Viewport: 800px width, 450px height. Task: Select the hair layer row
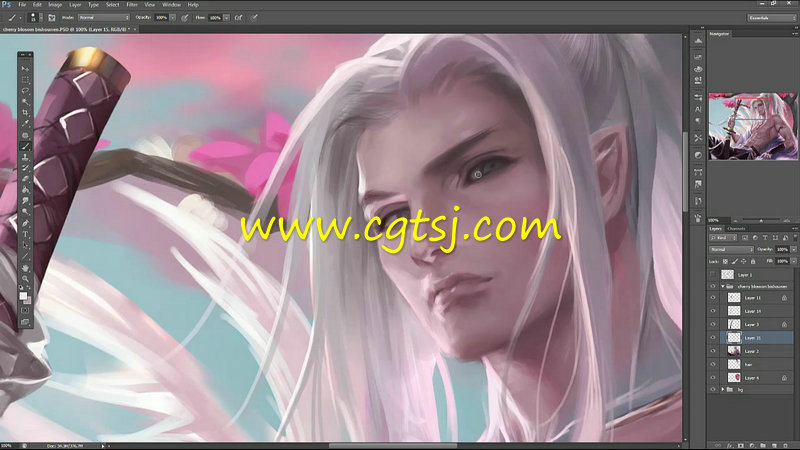pyautogui.click(x=756, y=364)
